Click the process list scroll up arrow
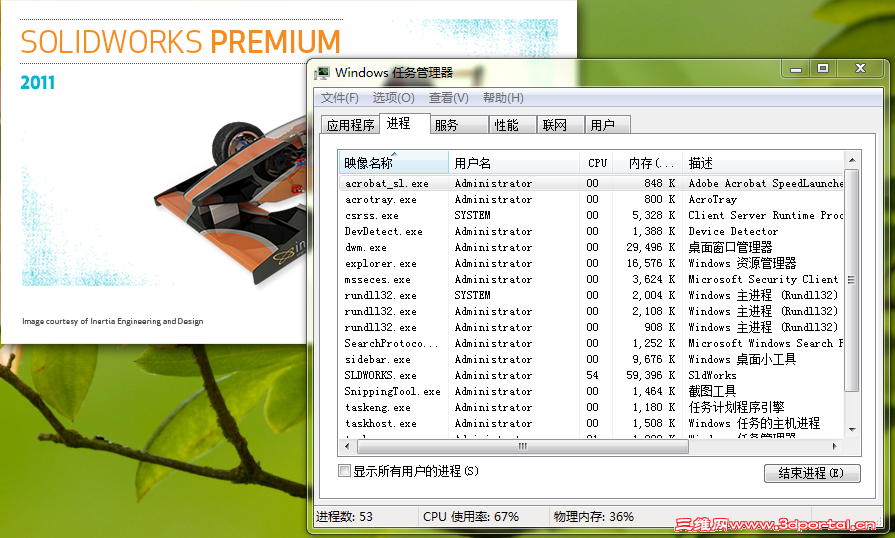The image size is (895, 538). click(852, 160)
